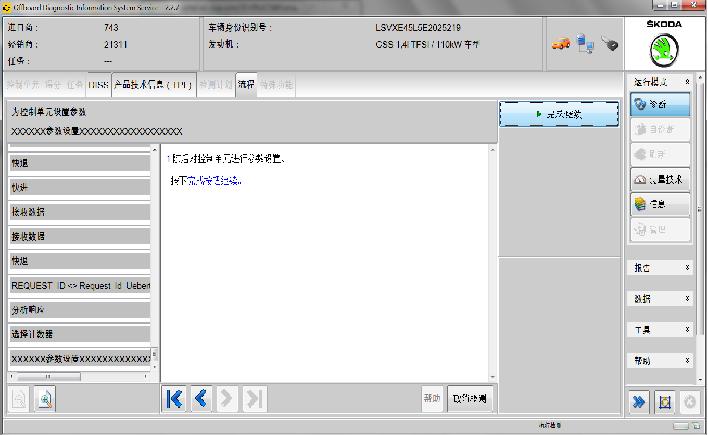The image size is (708, 435).
Task: Click the step list scroll up arrow
Action: pos(155,150)
